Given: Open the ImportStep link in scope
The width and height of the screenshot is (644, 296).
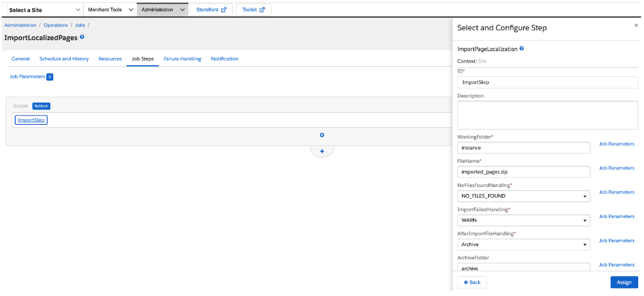Looking at the screenshot, I should [x=31, y=120].
